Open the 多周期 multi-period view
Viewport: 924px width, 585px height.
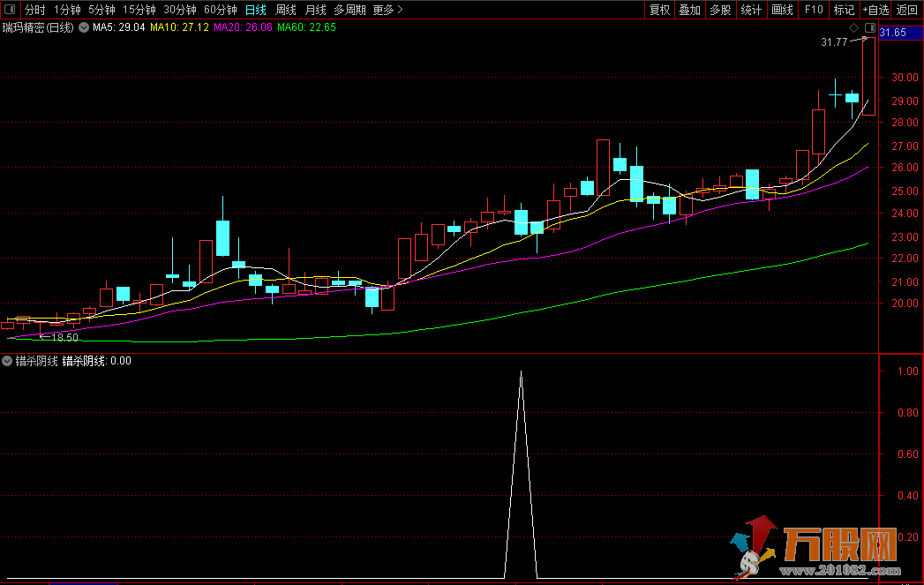(349, 10)
